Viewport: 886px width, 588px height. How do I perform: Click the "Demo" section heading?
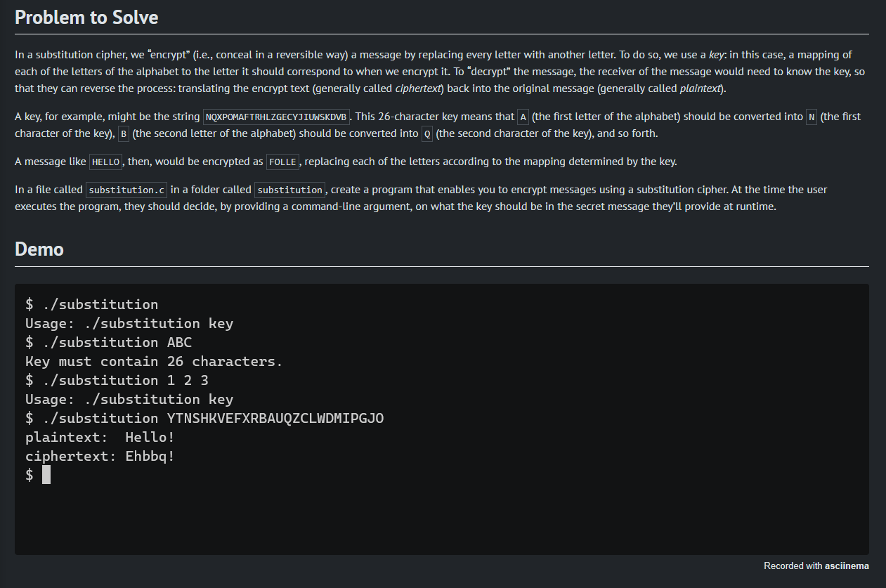click(x=39, y=249)
